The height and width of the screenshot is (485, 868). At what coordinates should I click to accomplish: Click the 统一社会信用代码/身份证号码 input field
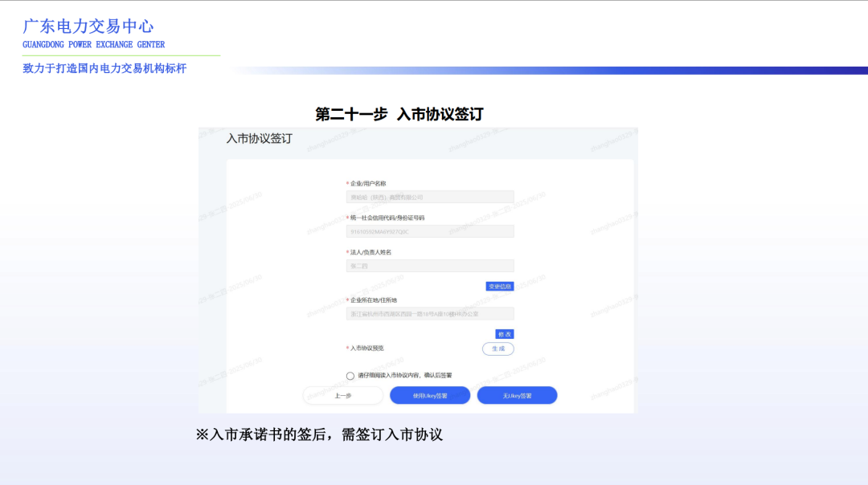(430, 231)
